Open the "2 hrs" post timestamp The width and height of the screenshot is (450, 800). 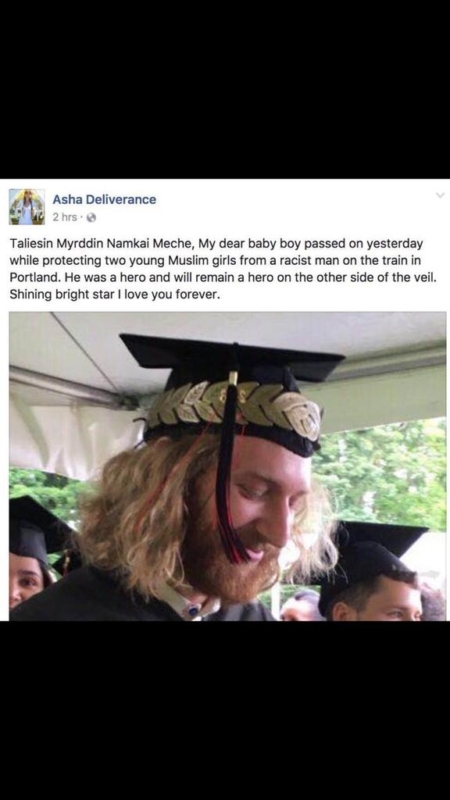[64, 217]
